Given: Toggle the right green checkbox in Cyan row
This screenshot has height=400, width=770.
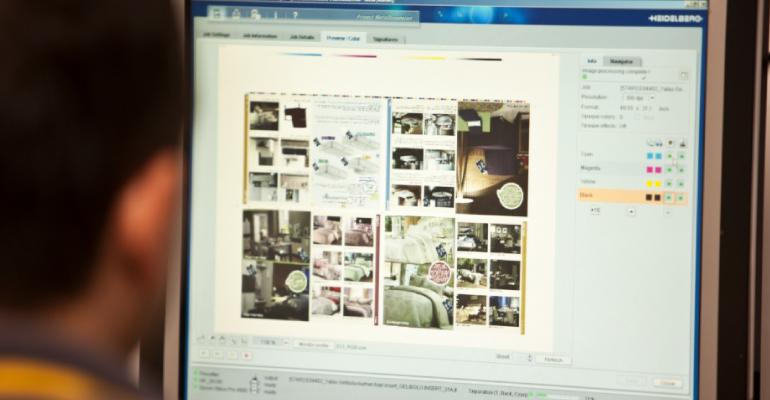Looking at the screenshot, I should (681, 156).
